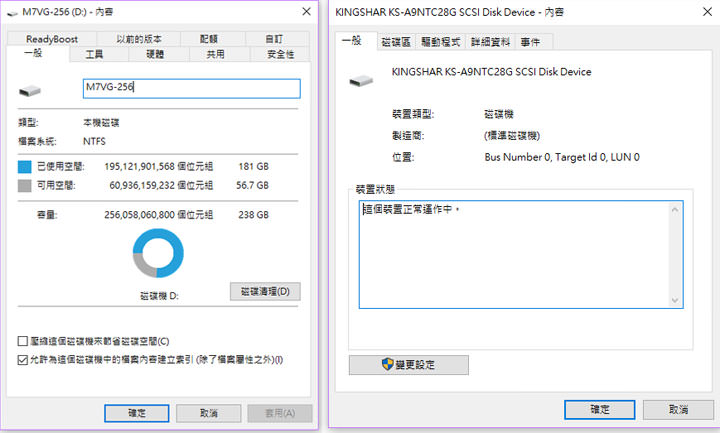This screenshot has height=433, width=720.
Task: Click the gray free space color swatch
Action: (24, 186)
